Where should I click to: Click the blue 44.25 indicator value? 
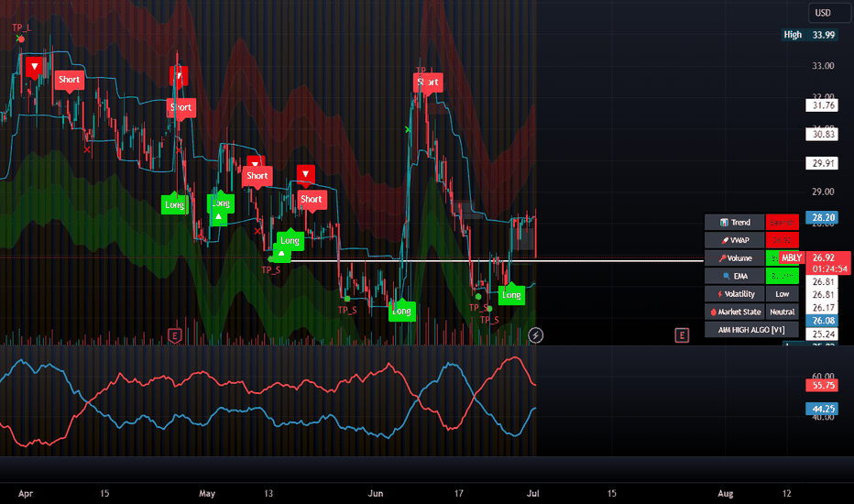[x=822, y=409]
